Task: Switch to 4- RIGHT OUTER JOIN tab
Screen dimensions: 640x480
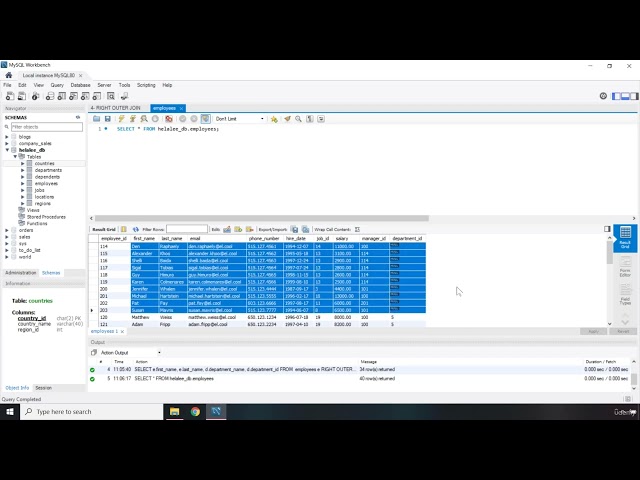Action: (116, 108)
